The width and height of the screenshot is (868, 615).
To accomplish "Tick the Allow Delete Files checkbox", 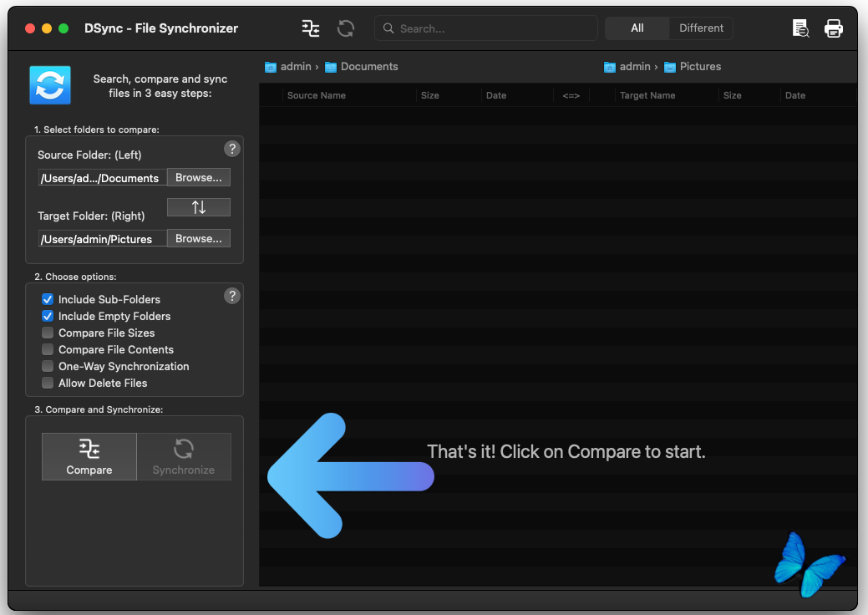I will (x=48, y=383).
